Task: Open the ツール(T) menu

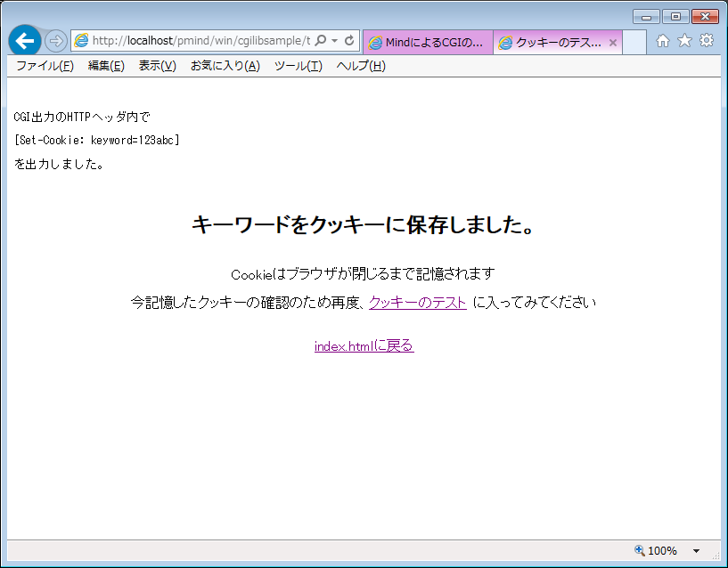Action: coord(299,66)
